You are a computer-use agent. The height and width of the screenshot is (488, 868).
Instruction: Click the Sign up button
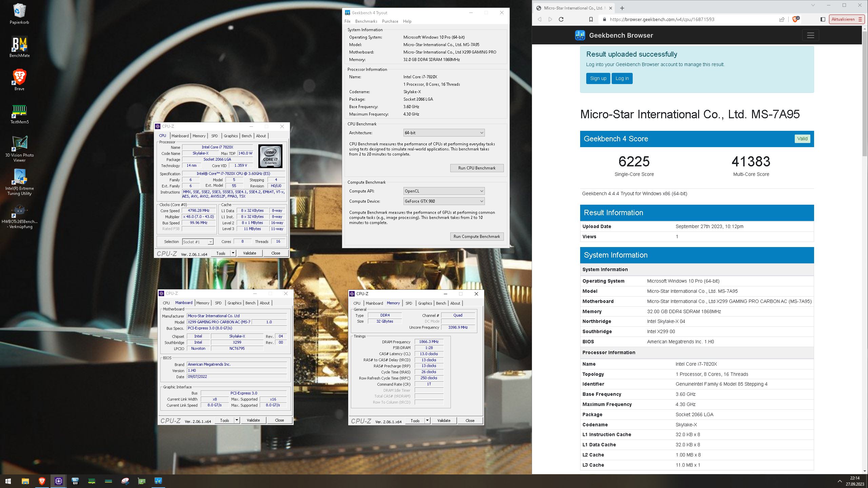tap(598, 78)
